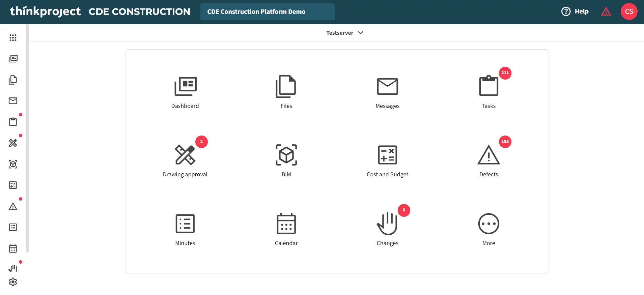This screenshot has width=644, height=295.
Task: Open the sidebar apps grid menu
Action: pos(13,38)
